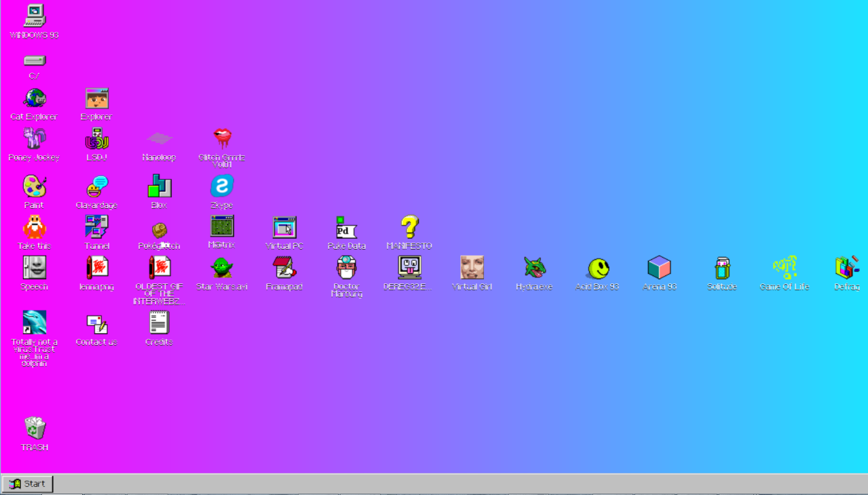Launch Acid Box 93
868x495 pixels.
(597, 267)
